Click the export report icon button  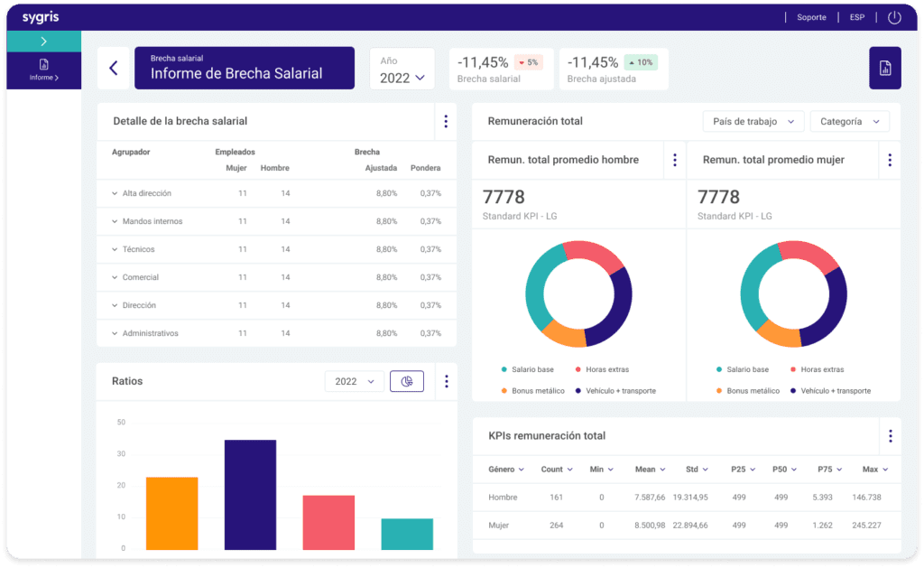[x=884, y=69]
